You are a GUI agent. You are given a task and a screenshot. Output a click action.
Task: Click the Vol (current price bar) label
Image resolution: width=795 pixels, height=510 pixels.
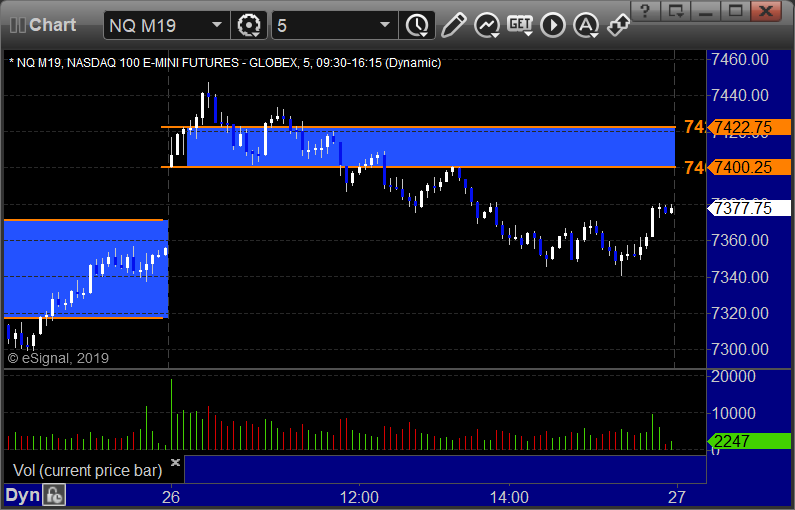pyautogui.click(x=87, y=470)
